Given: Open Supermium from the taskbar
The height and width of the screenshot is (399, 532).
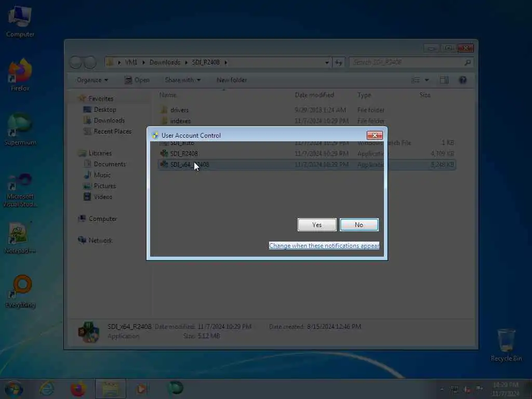Looking at the screenshot, I should [176, 388].
